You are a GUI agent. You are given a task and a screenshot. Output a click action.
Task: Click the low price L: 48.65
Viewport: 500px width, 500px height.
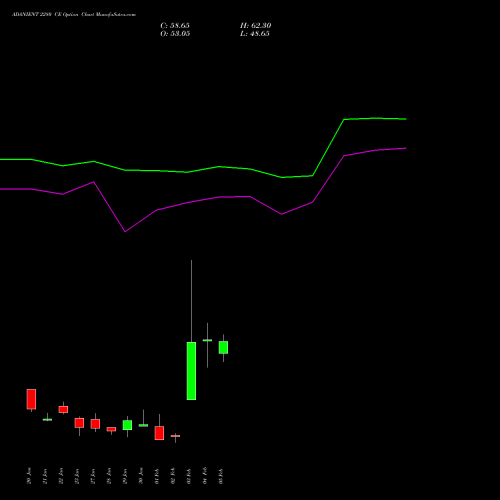tap(255, 34)
